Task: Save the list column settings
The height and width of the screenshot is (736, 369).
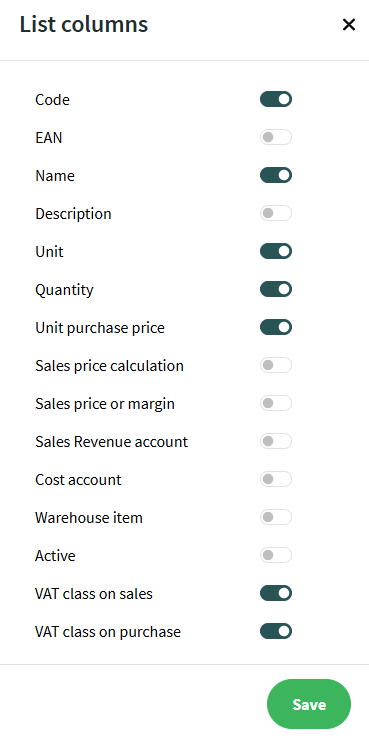Action: [x=309, y=704]
